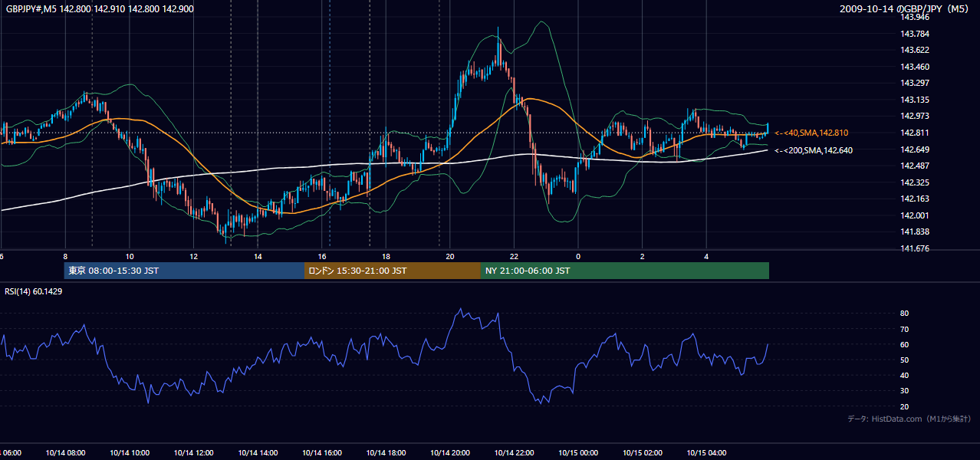Viewport: 980px width, 460px height.
Task: Click bottom time label 10/14 12:00
Action: point(194,453)
